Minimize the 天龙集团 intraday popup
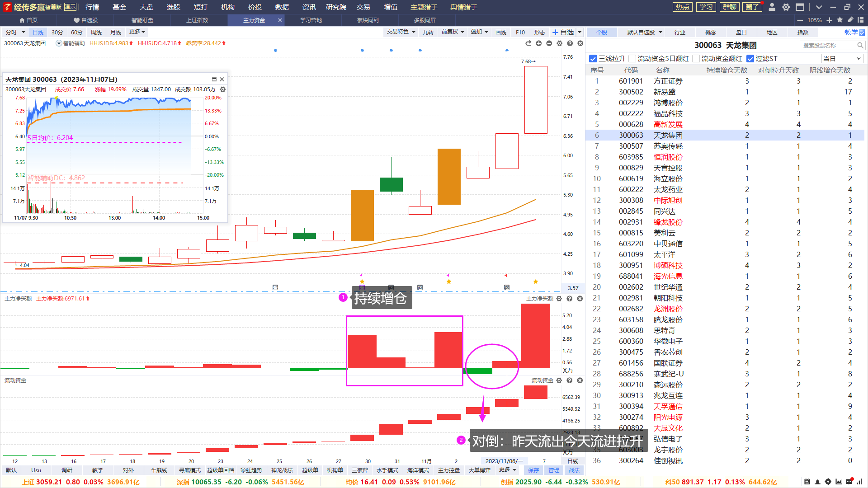The width and height of the screenshot is (868, 488). pyautogui.click(x=214, y=79)
